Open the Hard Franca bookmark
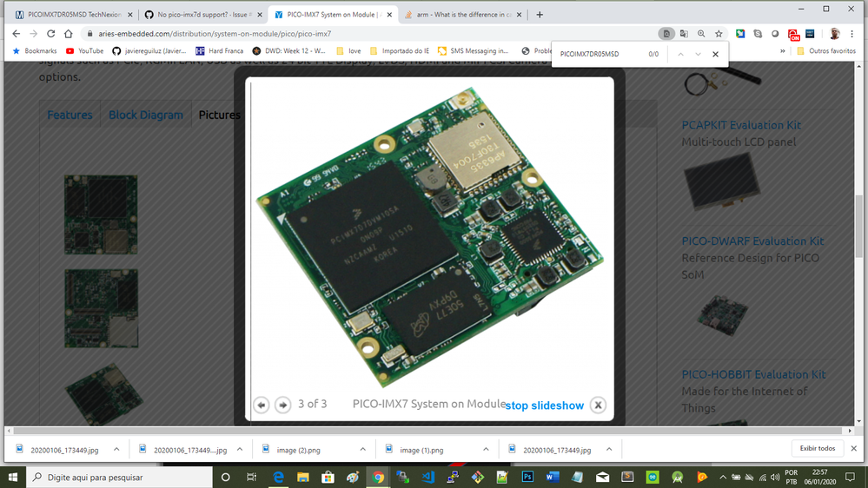The height and width of the screenshot is (488, 868). 219,51
